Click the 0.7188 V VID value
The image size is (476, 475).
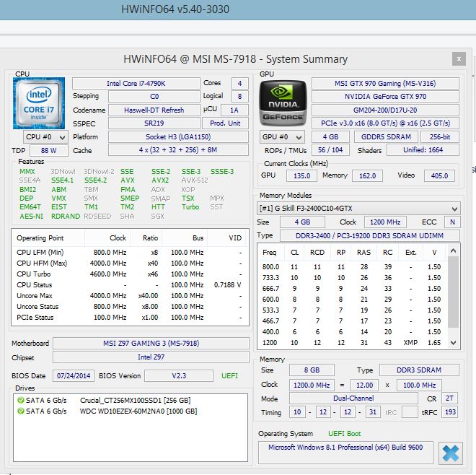[x=227, y=285]
